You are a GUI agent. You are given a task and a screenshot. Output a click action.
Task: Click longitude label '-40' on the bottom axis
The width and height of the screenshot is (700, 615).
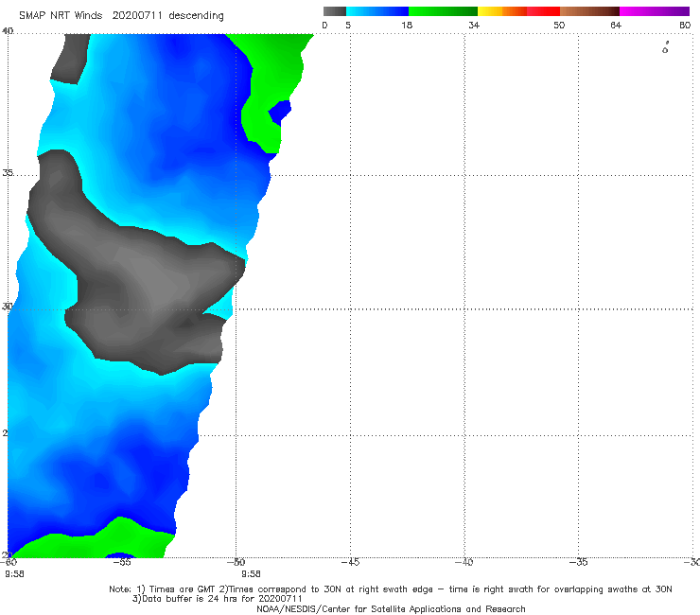click(464, 562)
